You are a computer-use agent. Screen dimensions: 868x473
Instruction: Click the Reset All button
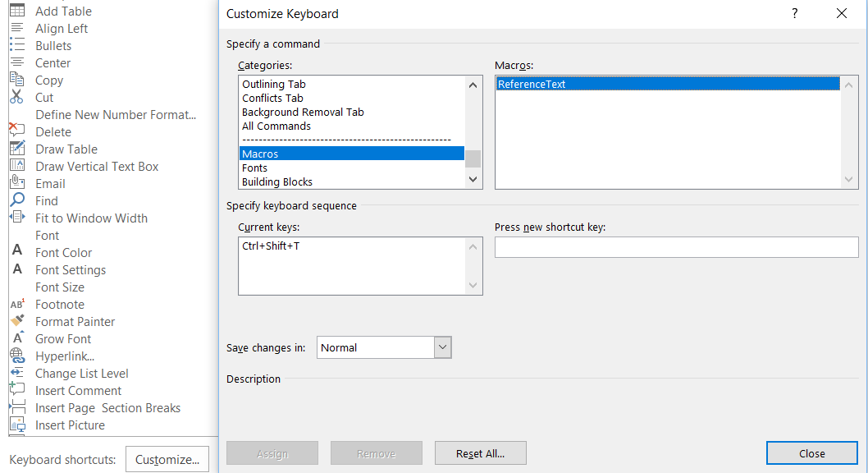pyautogui.click(x=481, y=453)
